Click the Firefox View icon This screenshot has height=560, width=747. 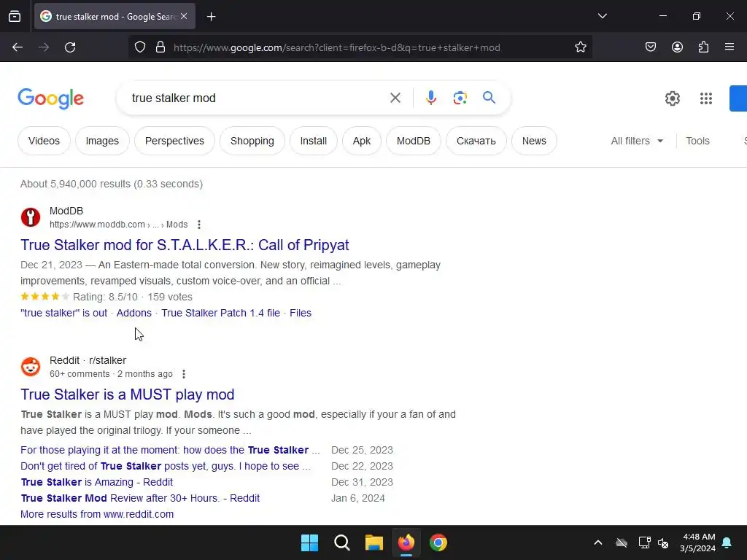[x=15, y=16]
